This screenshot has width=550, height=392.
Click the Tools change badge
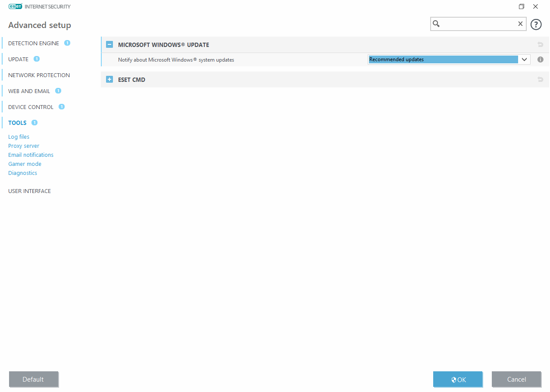tap(34, 123)
